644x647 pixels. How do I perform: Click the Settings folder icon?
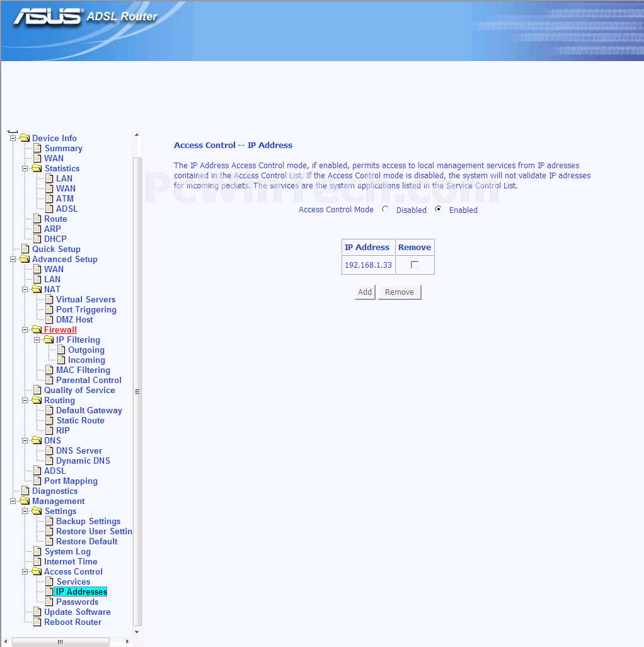click(x=37, y=511)
